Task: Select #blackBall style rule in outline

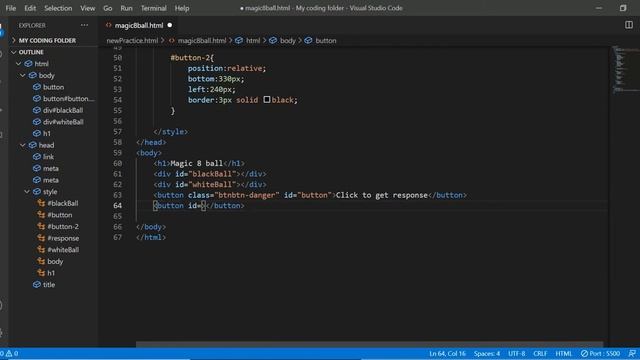Action: tap(62, 203)
